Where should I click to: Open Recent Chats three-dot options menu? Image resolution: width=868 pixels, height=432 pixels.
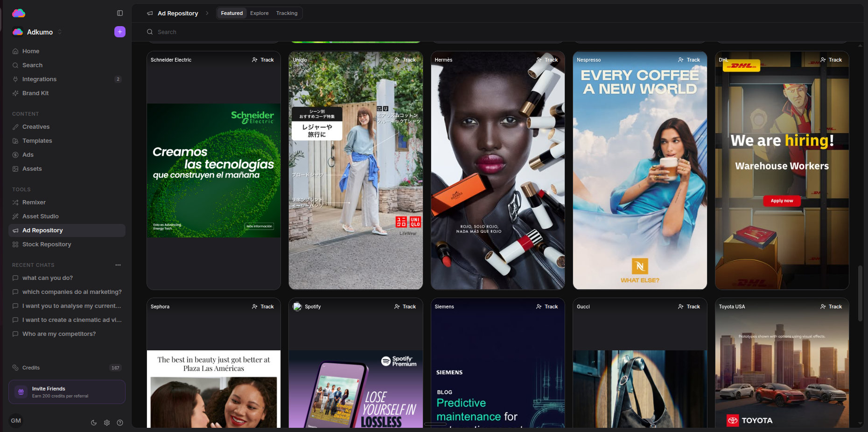point(118,265)
